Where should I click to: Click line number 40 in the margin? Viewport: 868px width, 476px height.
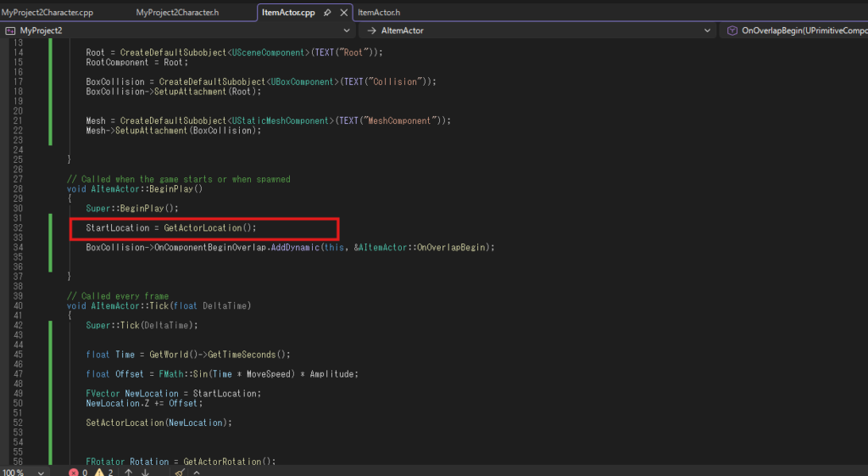tap(18, 305)
